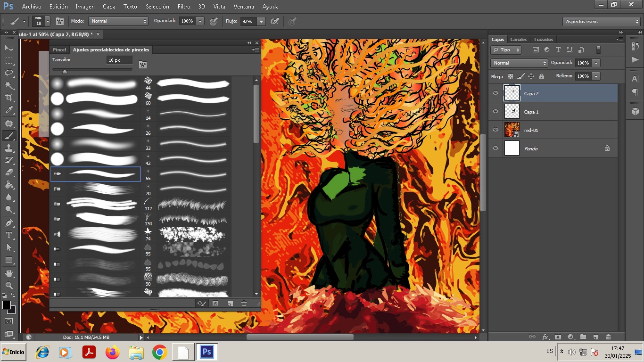Open the Imagen menu
This screenshot has height=362, width=644.
[x=85, y=7]
